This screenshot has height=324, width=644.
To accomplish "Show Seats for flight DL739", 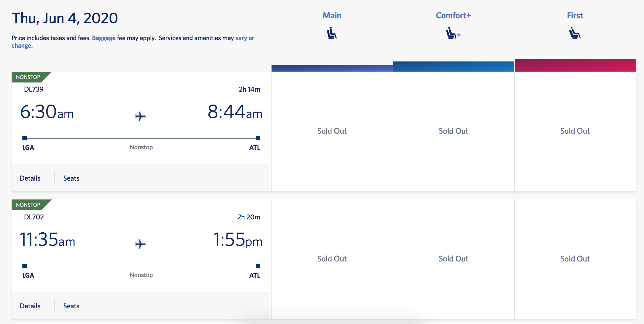I will pyautogui.click(x=71, y=178).
